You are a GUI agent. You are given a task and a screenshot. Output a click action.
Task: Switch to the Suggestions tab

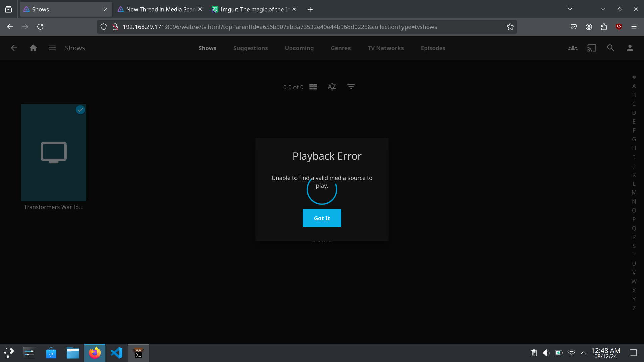pos(250,48)
